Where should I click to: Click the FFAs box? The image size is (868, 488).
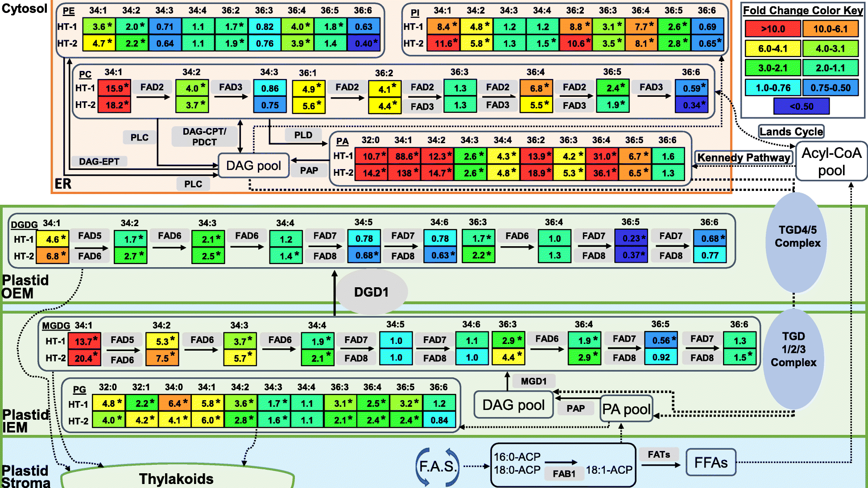tap(711, 463)
